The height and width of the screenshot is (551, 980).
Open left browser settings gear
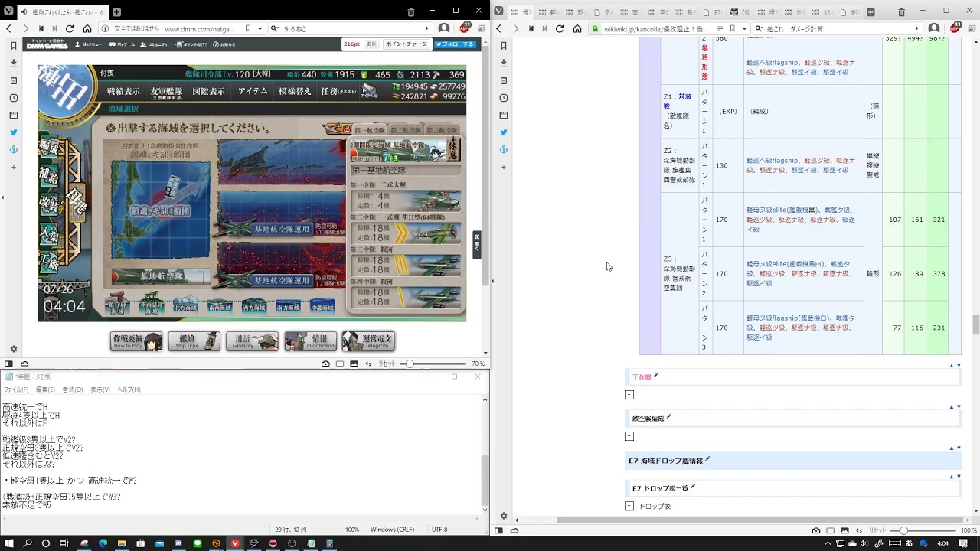coord(14,349)
